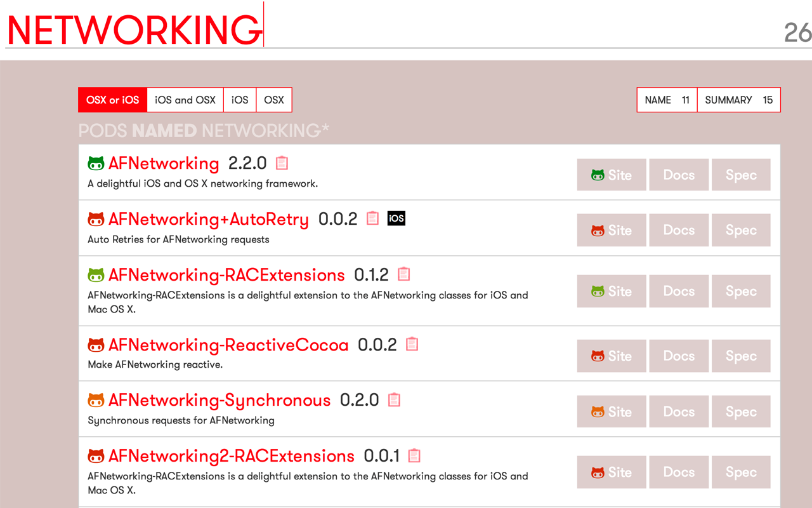Click version 0.2.0 of AFNetworking-Synchronous

point(360,400)
